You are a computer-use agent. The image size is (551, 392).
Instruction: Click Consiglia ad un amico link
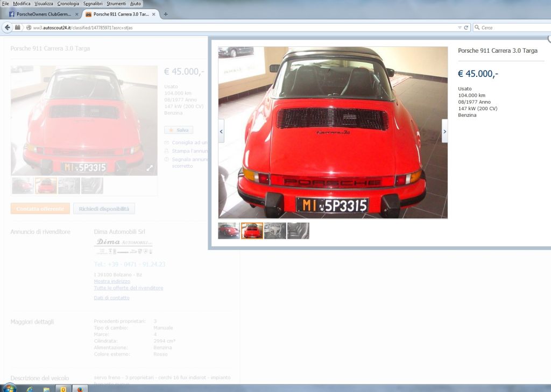(x=189, y=142)
